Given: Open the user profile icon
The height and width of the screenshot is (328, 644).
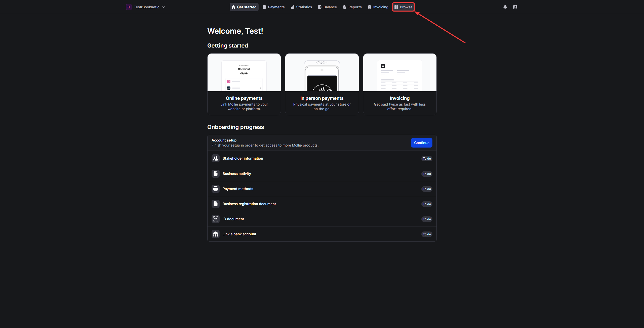Looking at the screenshot, I should click(515, 7).
